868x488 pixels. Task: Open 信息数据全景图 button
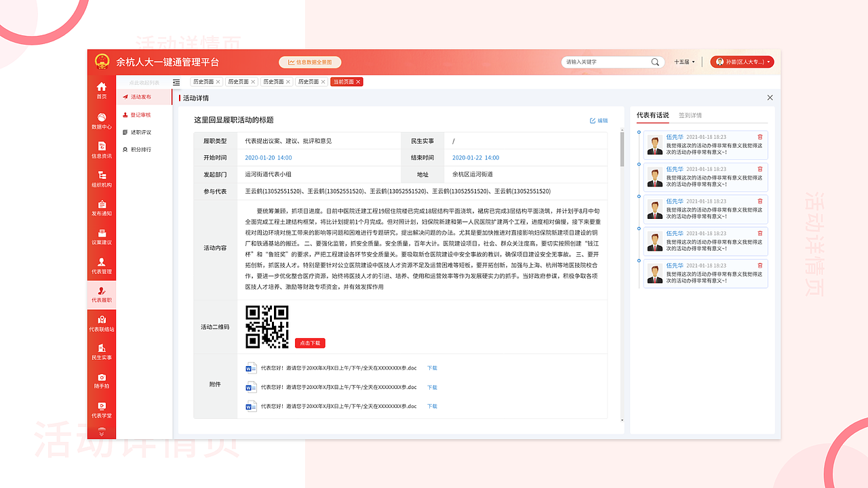pos(310,62)
